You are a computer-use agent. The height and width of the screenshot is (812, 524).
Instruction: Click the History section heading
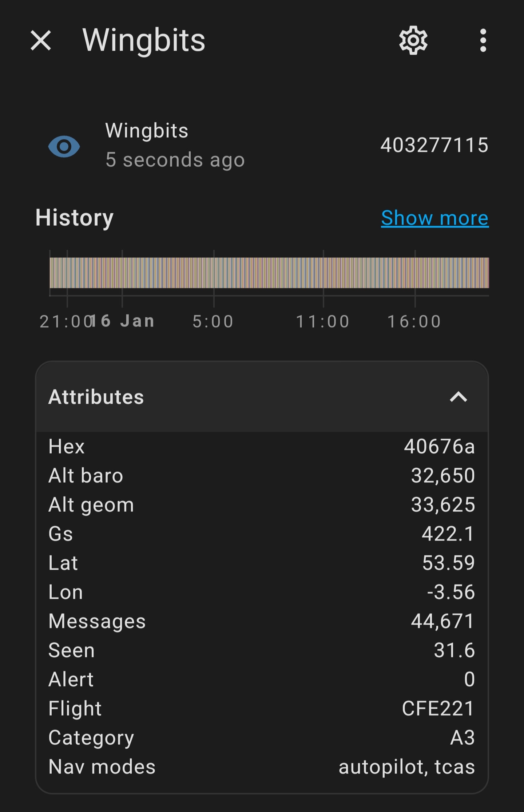pos(75,218)
